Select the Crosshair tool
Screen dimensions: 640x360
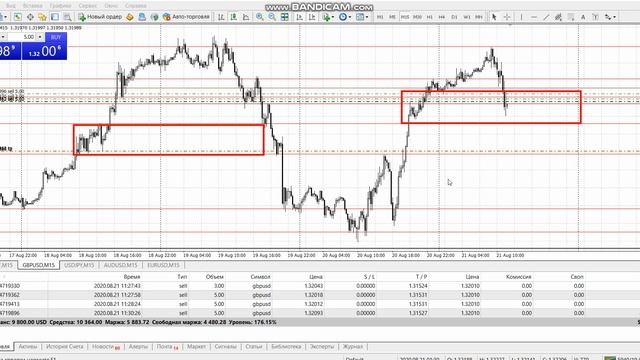[x=507, y=17]
